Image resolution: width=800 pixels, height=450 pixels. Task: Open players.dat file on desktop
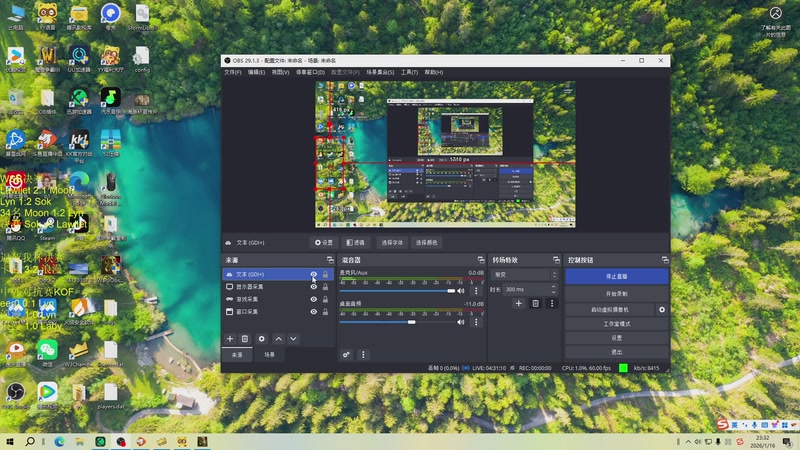coord(111,396)
